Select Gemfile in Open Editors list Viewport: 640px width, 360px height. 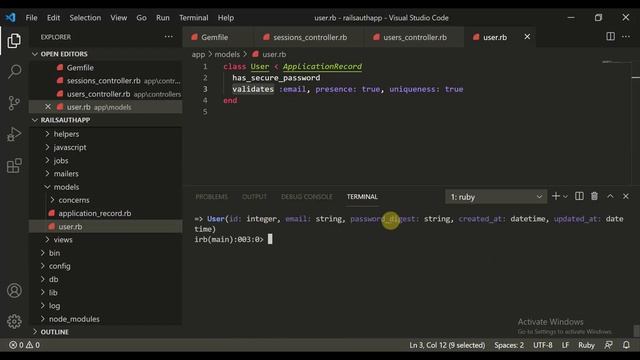[x=80, y=68]
